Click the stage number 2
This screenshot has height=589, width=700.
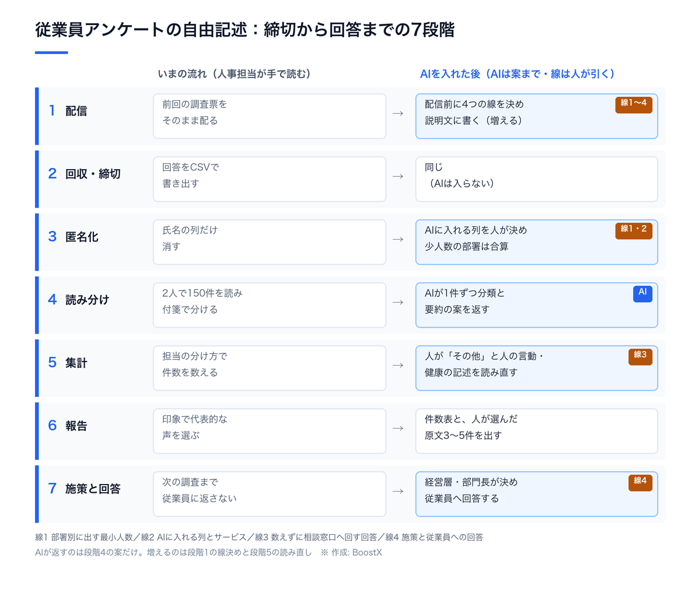point(52,173)
